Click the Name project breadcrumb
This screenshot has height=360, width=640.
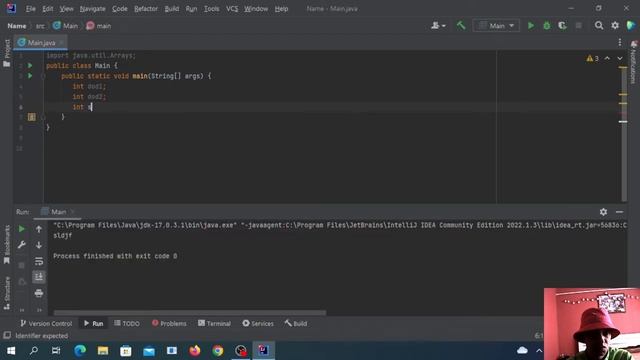tap(17, 26)
